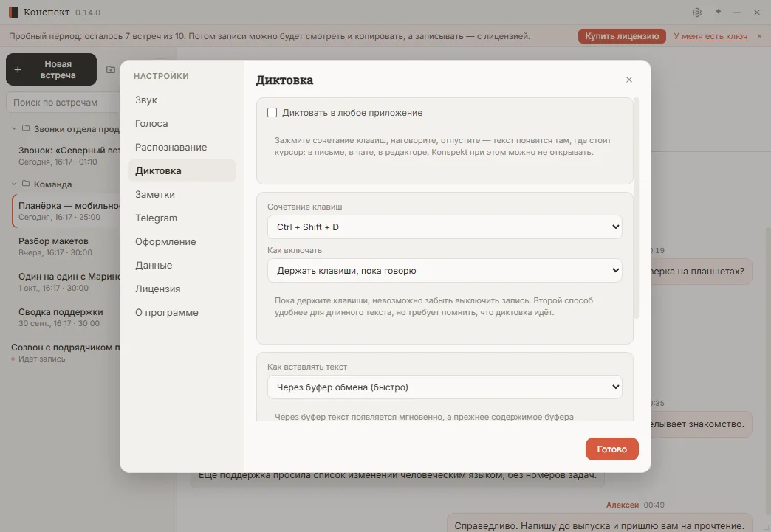Screen dimensions: 771x532
Task: Click the Готово button
Action: [611, 449]
